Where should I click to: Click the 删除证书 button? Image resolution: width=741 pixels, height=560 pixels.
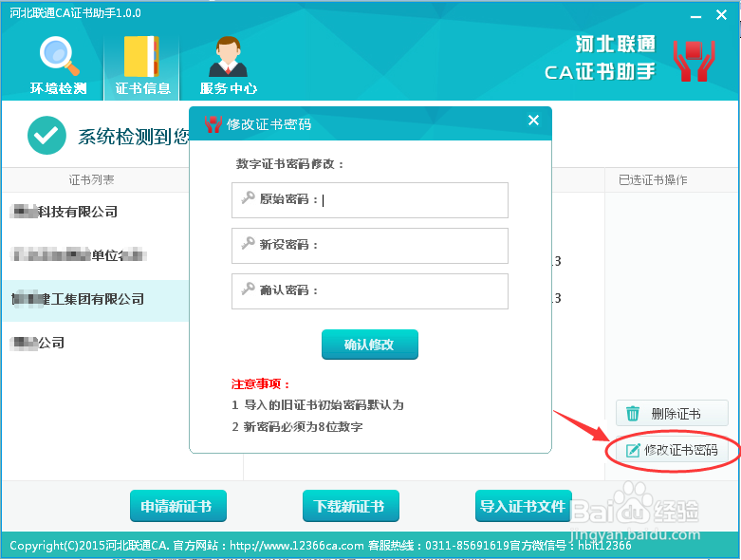pyautogui.click(x=672, y=414)
